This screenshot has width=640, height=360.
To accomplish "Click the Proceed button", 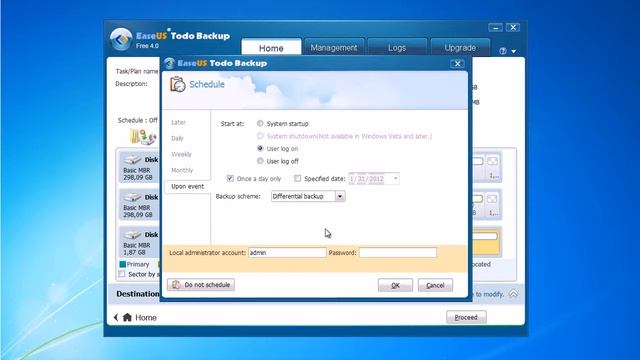I will (x=466, y=317).
